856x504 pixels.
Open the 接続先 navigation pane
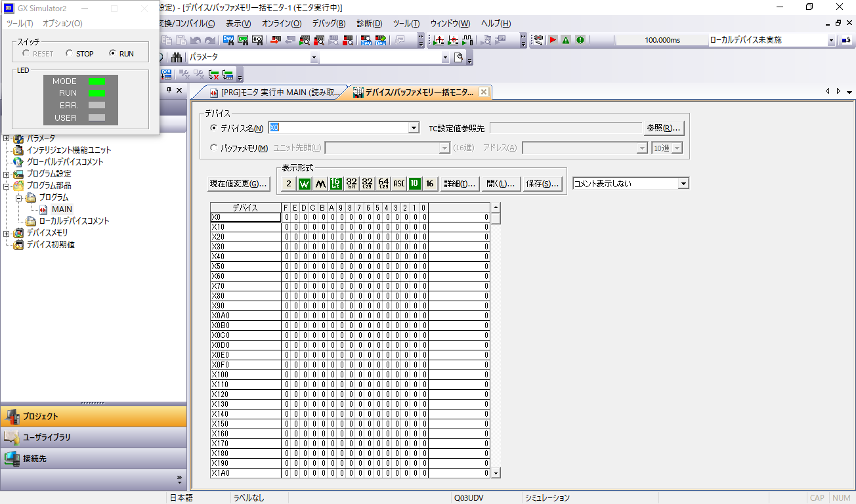[93, 458]
